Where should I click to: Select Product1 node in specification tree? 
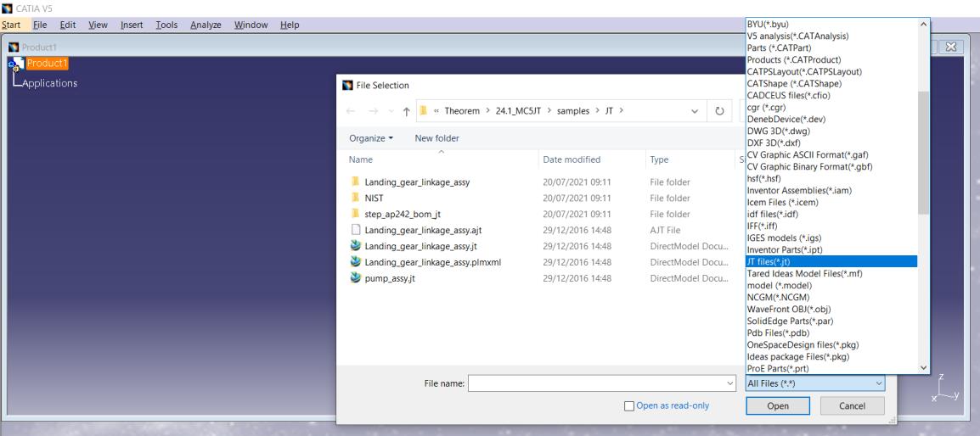tap(47, 63)
